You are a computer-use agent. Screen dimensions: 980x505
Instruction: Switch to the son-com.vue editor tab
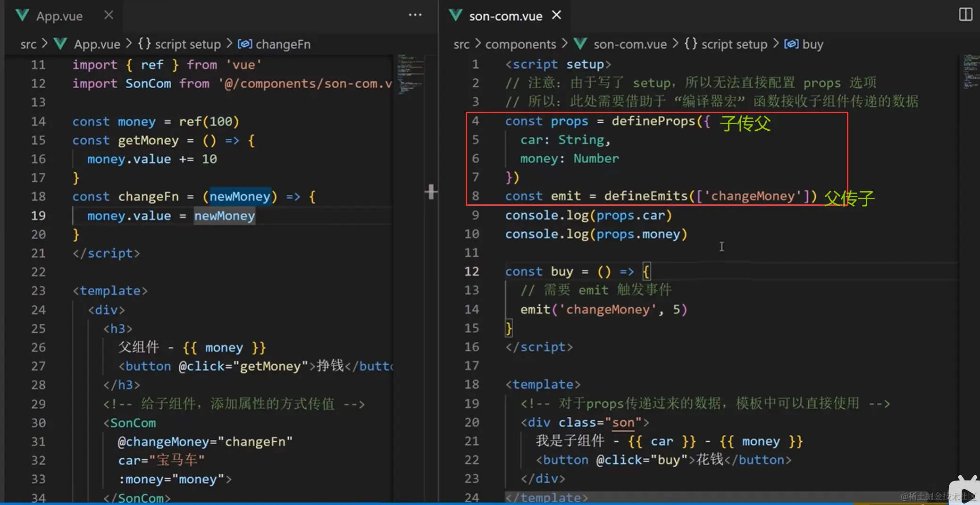click(x=505, y=16)
